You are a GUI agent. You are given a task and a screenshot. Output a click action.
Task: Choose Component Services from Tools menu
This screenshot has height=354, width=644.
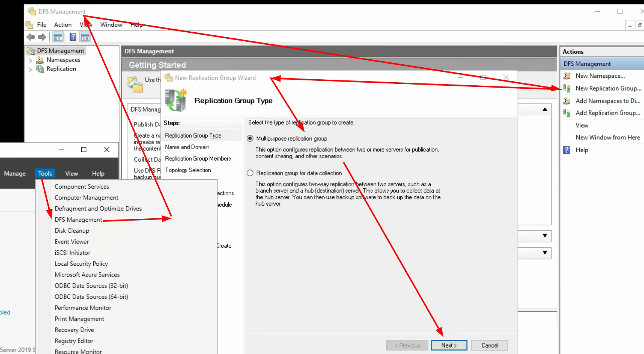(x=82, y=186)
